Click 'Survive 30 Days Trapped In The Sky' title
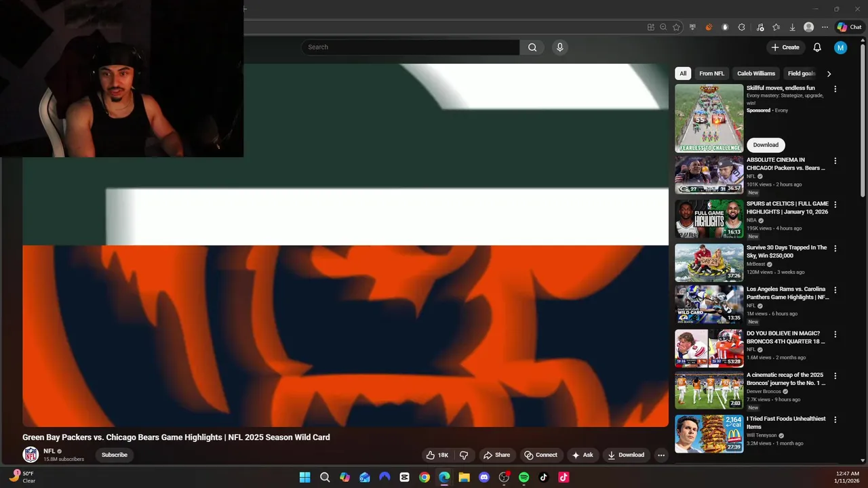 (787, 251)
